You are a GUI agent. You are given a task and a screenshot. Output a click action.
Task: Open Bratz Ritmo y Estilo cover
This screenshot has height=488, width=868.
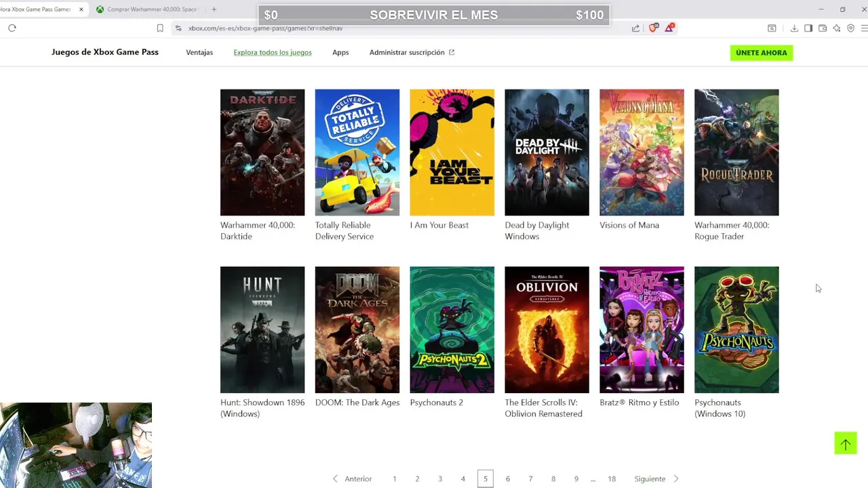(642, 330)
